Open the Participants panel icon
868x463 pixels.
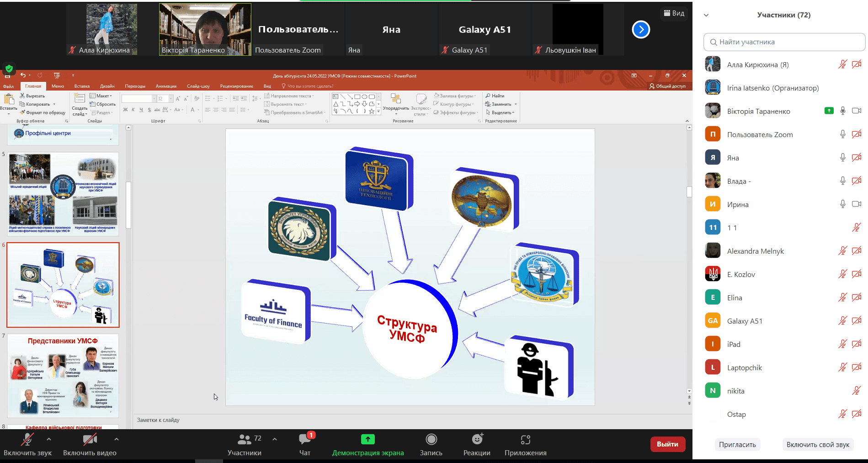click(x=245, y=439)
